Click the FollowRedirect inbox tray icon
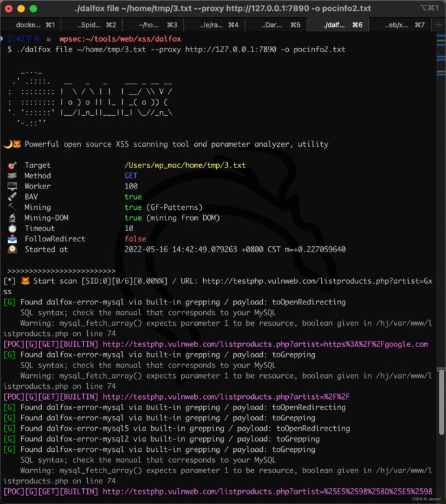446x504 pixels. 12,239
